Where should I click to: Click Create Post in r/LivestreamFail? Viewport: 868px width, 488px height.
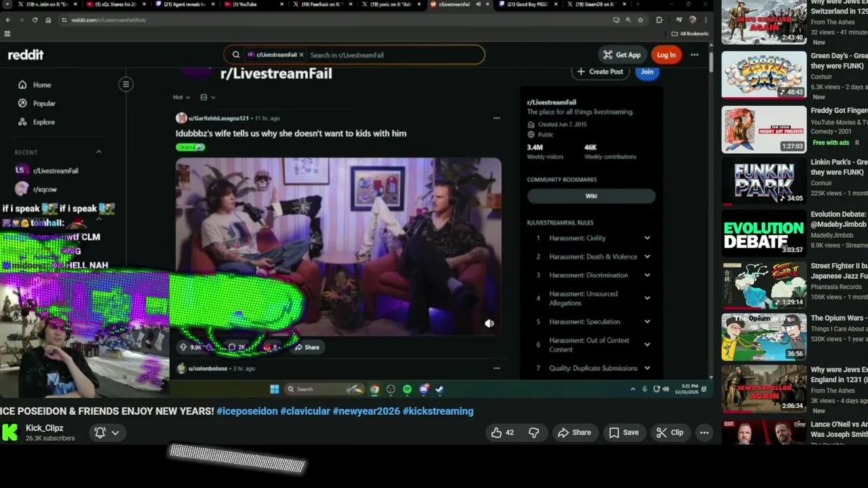pos(599,71)
